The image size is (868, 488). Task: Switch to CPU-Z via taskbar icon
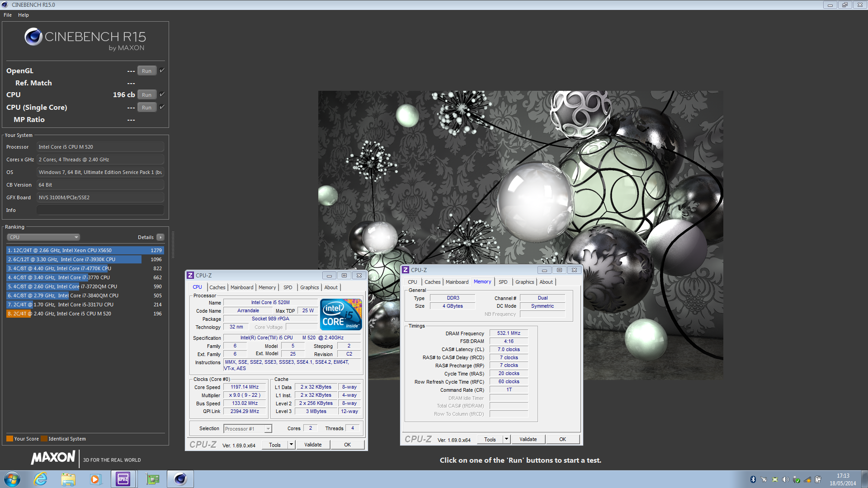tap(123, 479)
